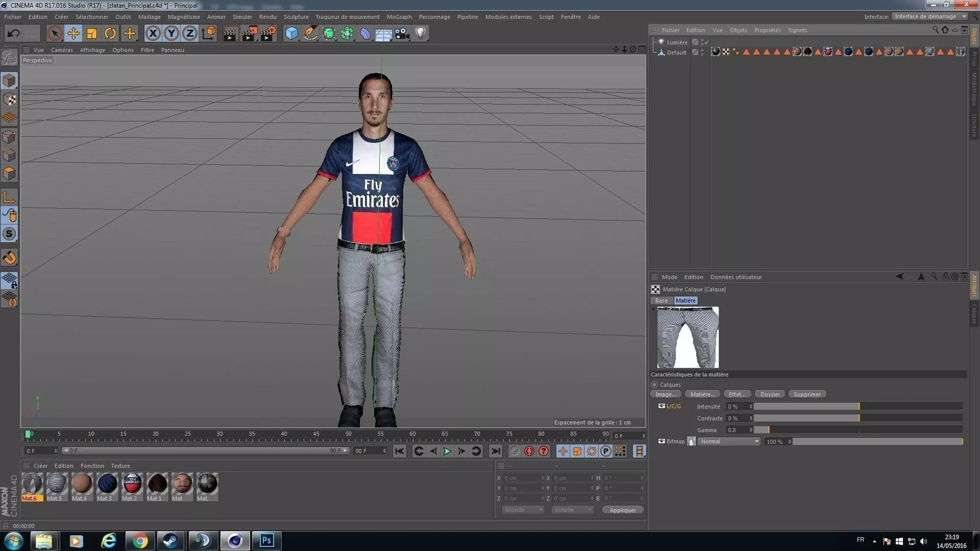The width and height of the screenshot is (980, 551).
Task: Activate the Scale tool
Action: tap(92, 34)
